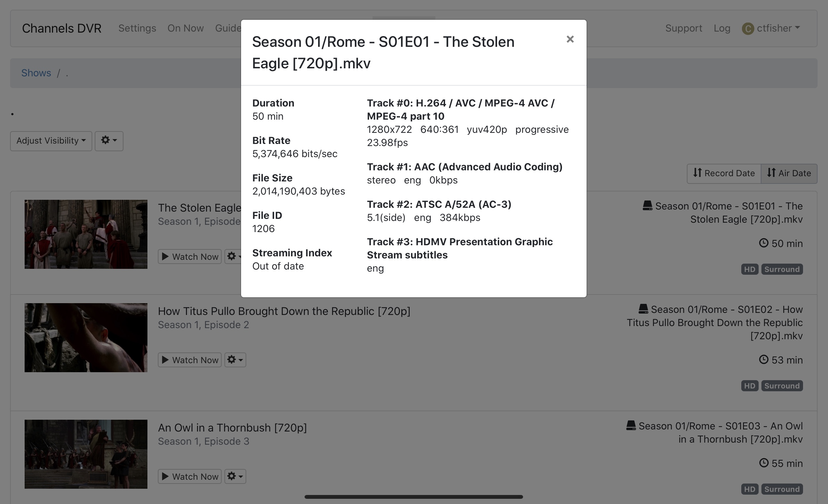Click the disk icon beside S01E03 filename
This screenshot has height=504, width=828.
[631, 425]
